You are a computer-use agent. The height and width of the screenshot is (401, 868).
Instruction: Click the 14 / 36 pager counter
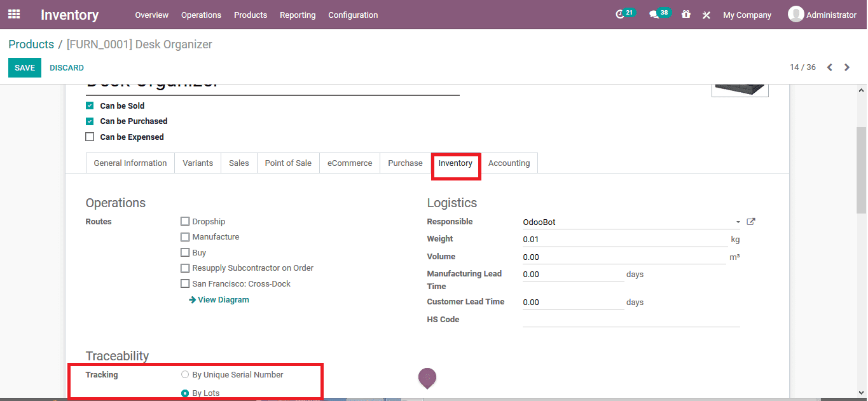803,67
